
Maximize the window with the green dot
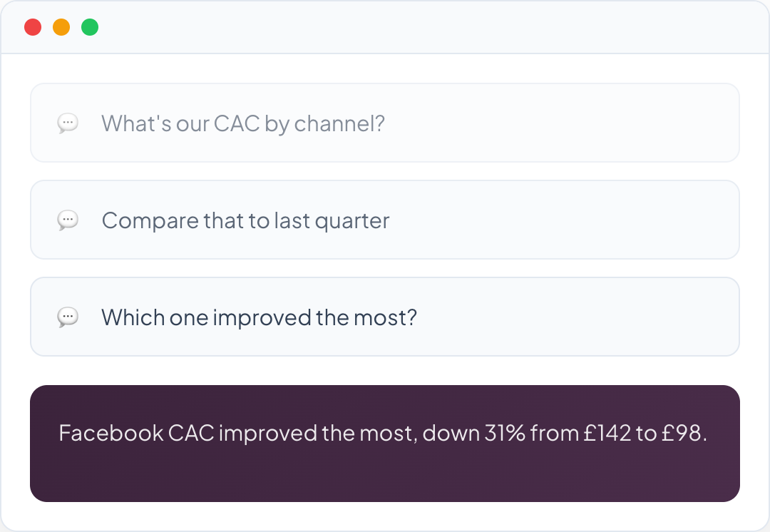(90, 28)
